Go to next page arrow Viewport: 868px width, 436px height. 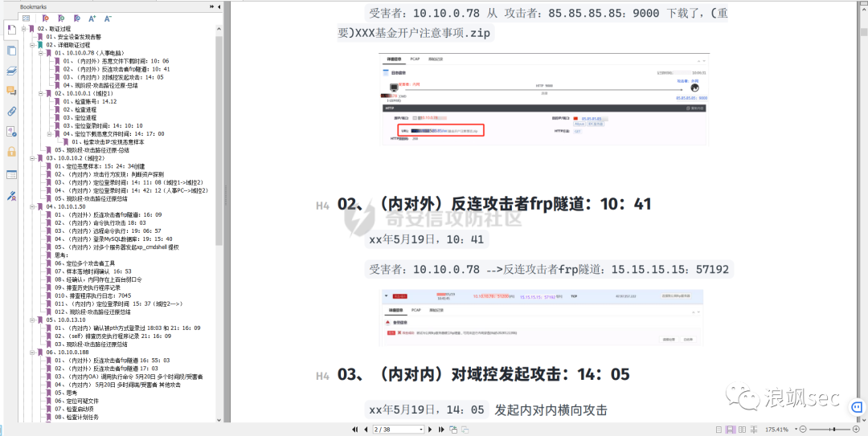[x=432, y=430]
